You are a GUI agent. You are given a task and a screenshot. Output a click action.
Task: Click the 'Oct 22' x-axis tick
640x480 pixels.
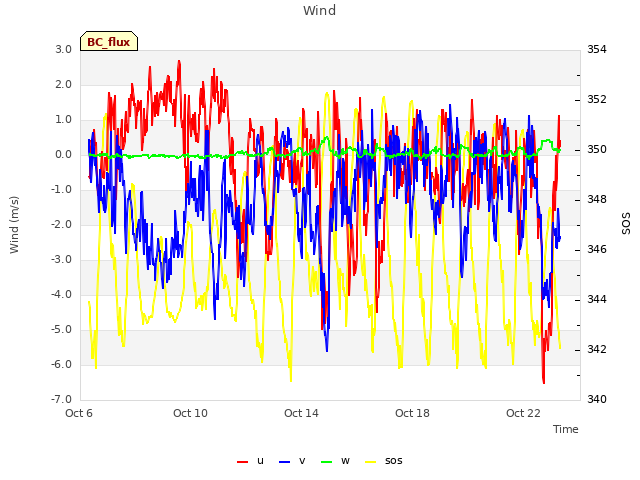pos(523,413)
